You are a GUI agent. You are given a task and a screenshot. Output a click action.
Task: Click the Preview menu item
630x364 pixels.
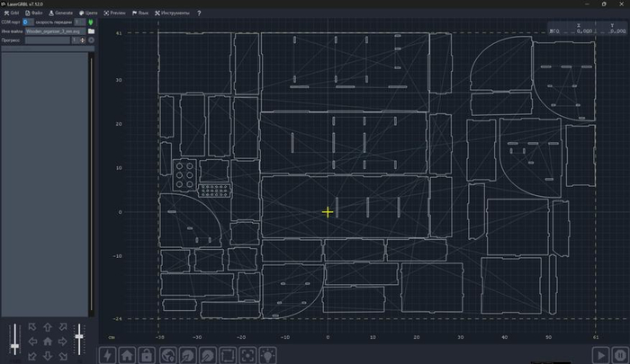pos(115,13)
